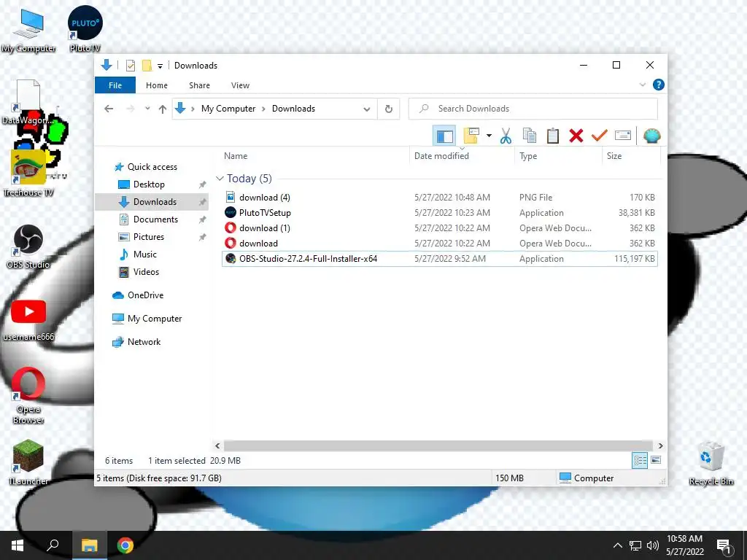Screen dimensions: 747x560
Task: Paste using the clipboard icon
Action: [553, 136]
